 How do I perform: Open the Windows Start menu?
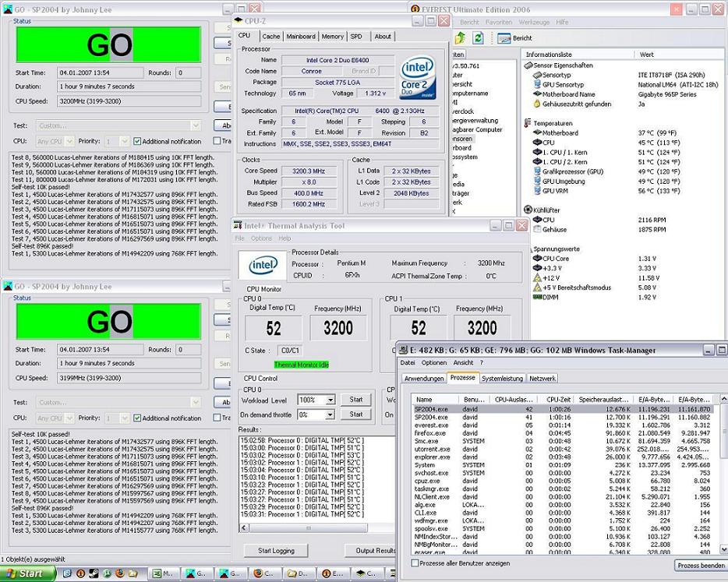27,573
